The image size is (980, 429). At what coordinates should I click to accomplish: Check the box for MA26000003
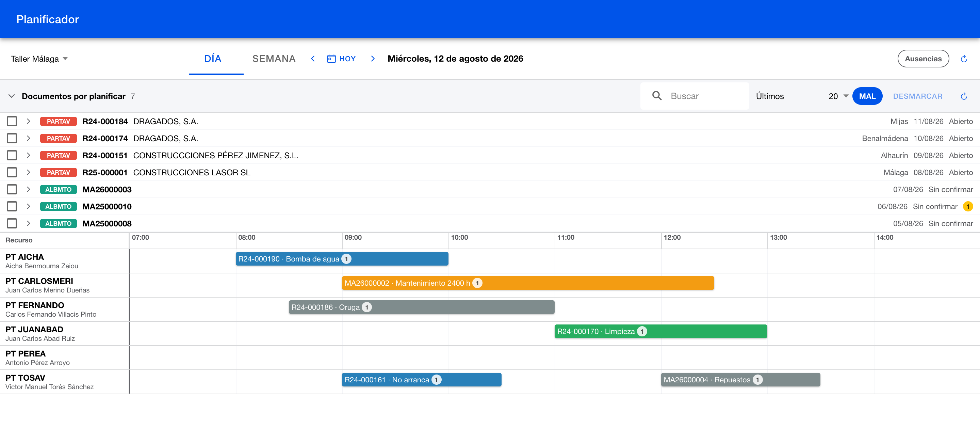(12, 189)
